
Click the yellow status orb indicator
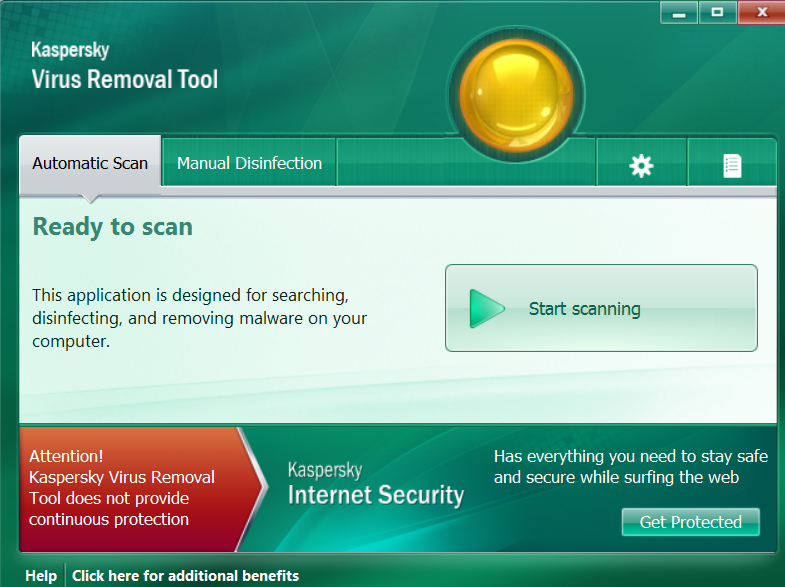(x=516, y=95)
